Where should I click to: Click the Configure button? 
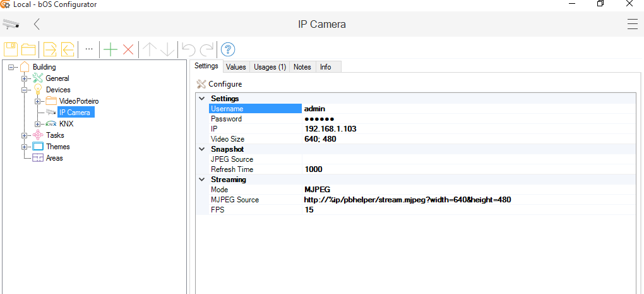click(219, 84)
